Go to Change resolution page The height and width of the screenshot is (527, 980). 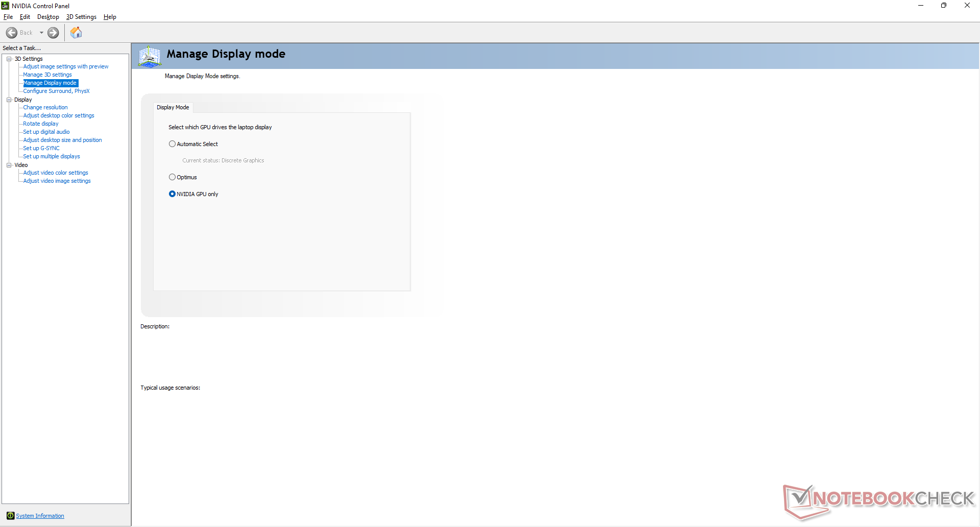45,107
